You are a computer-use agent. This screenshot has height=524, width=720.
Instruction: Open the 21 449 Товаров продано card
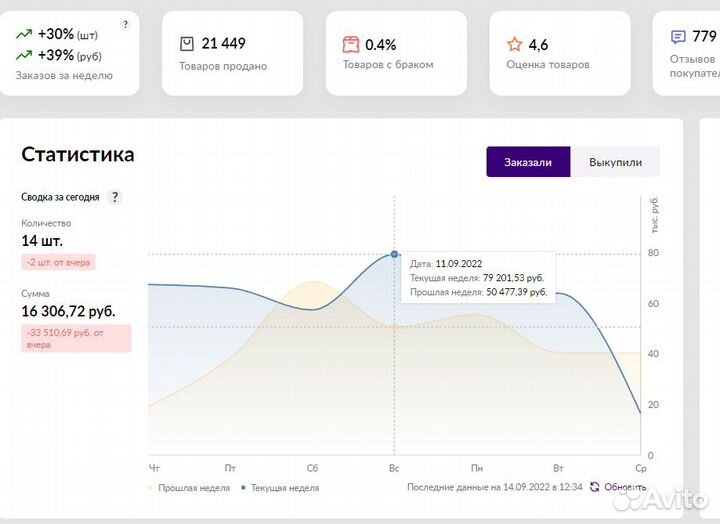pyautogui.click(x=232, y=53)
